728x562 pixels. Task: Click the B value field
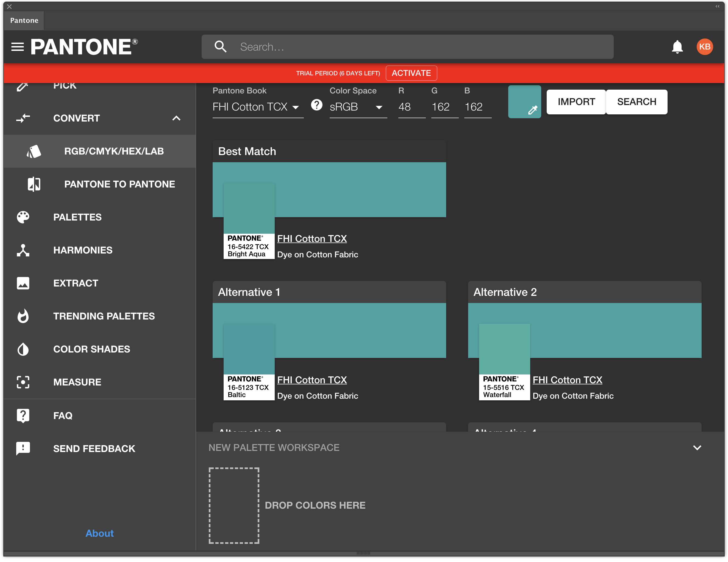coord(478,107)
